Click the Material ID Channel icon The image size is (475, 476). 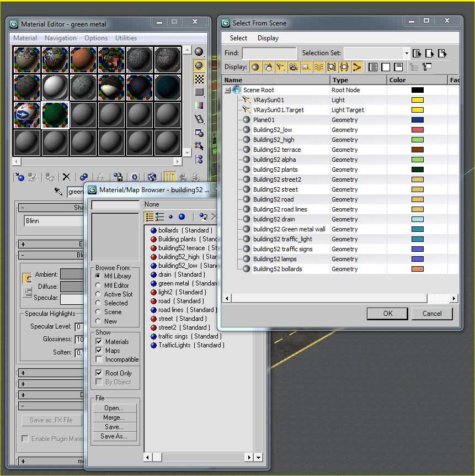(x=135, y=177)
